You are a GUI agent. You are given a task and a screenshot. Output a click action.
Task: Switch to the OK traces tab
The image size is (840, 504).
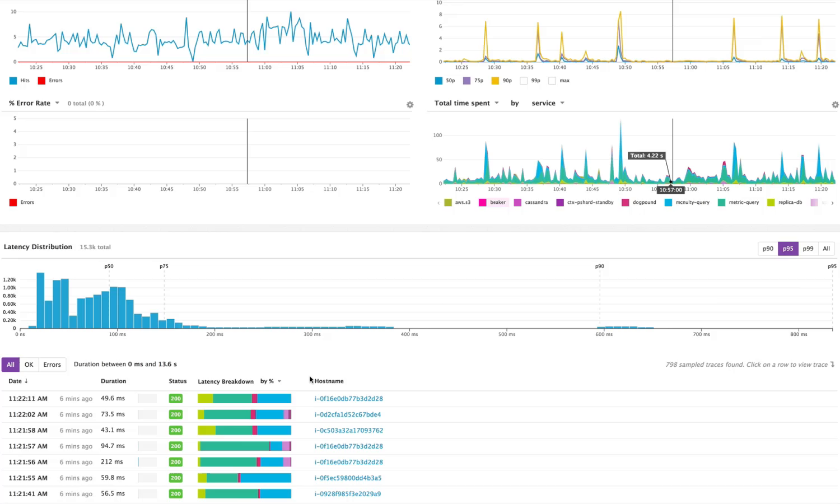[29, 365]
